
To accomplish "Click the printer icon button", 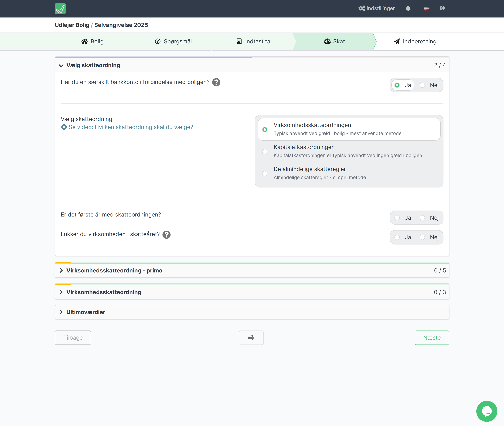I will [251, 337].
